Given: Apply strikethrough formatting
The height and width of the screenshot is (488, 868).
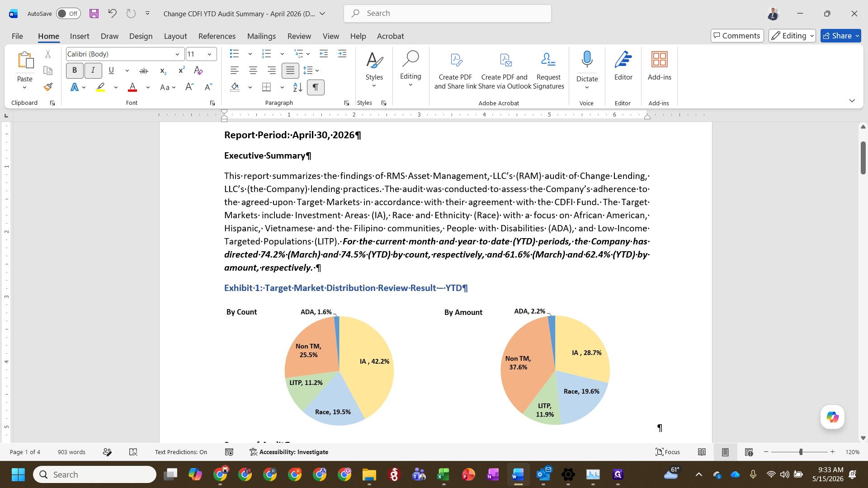Looking at the screenshot, I should click(144, 70).
